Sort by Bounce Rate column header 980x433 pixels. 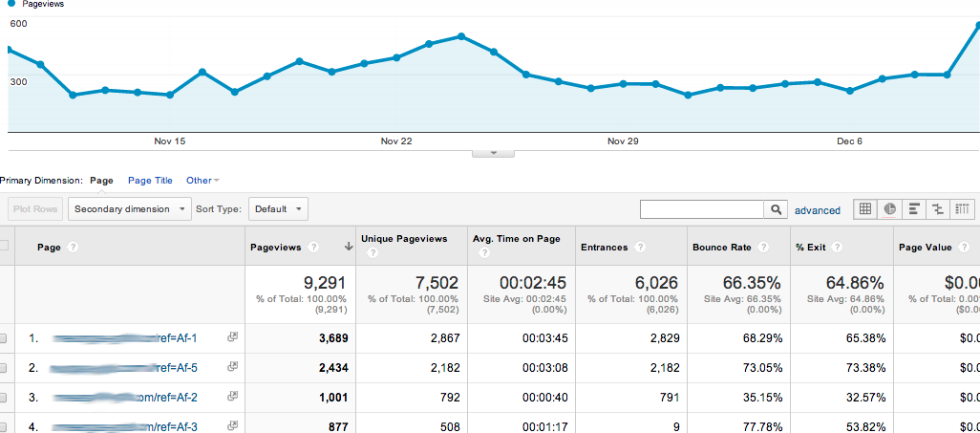(x=722, y=248)
